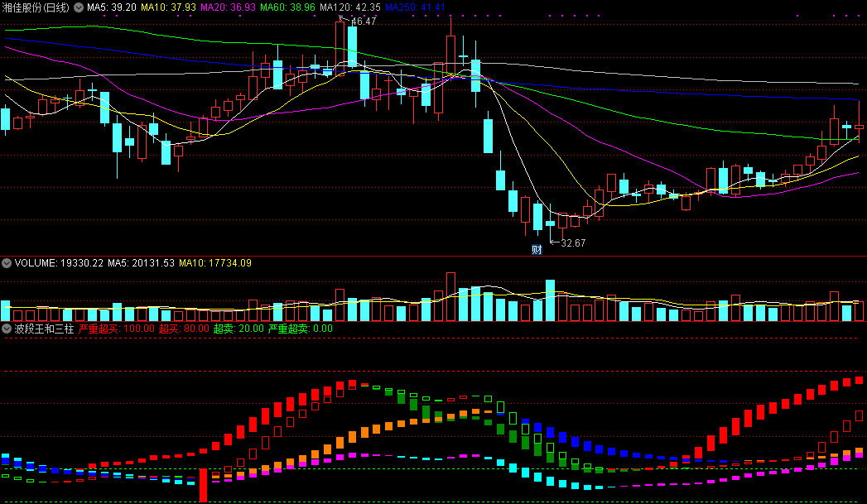Click the MA60: 38.96 label

(288, 7)
